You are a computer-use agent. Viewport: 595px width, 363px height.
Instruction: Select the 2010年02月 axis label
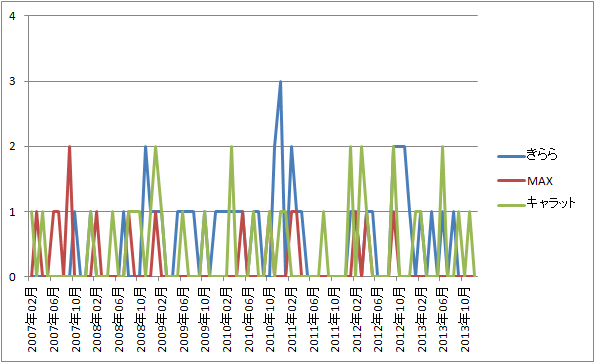[x=227, y=320]
